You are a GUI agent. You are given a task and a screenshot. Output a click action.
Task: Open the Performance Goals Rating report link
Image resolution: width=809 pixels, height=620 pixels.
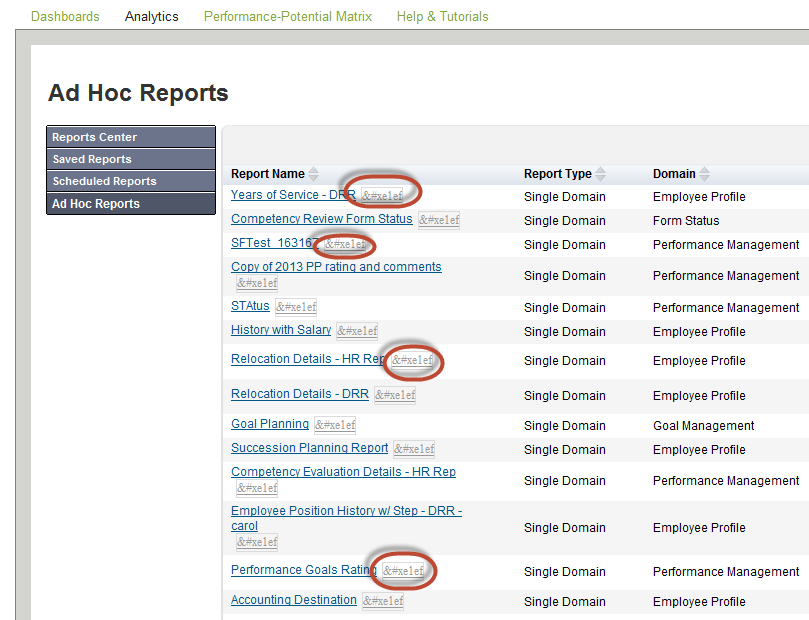[x=304, y=570]
